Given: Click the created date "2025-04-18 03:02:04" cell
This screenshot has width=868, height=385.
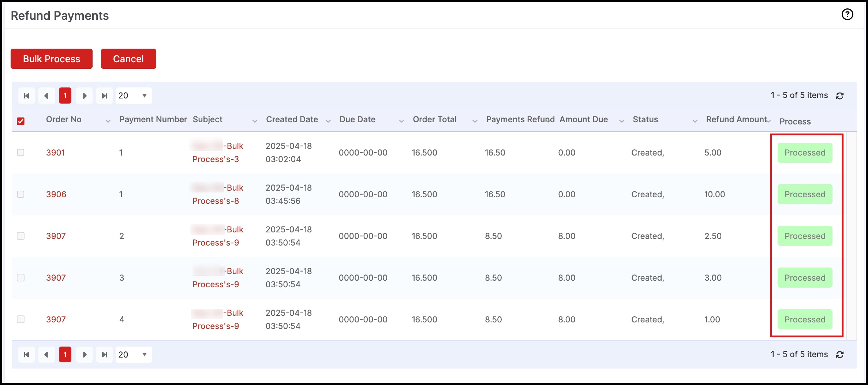Looking at the screenshot, I should click(289, 153).
